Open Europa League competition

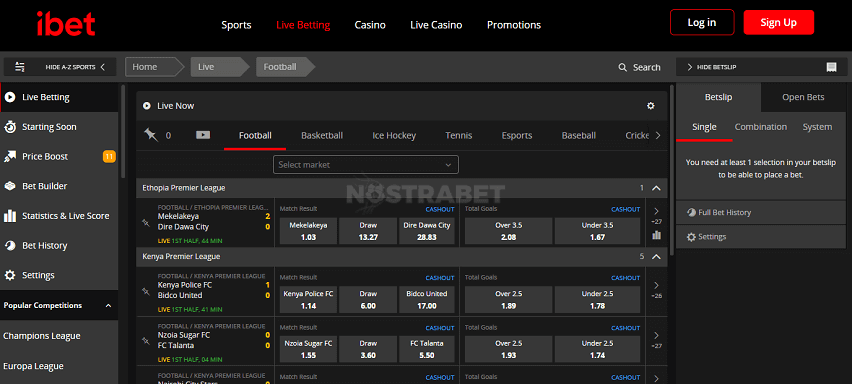33,367
